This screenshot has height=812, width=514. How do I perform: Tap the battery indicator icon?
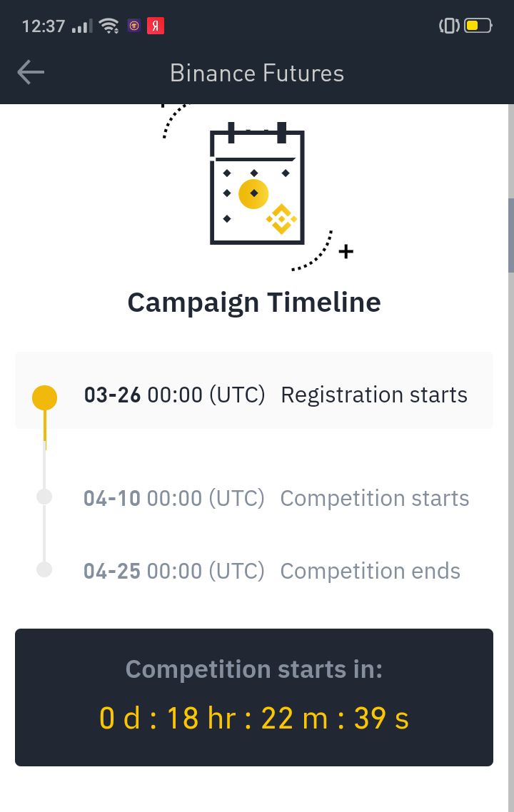(478, 26)
